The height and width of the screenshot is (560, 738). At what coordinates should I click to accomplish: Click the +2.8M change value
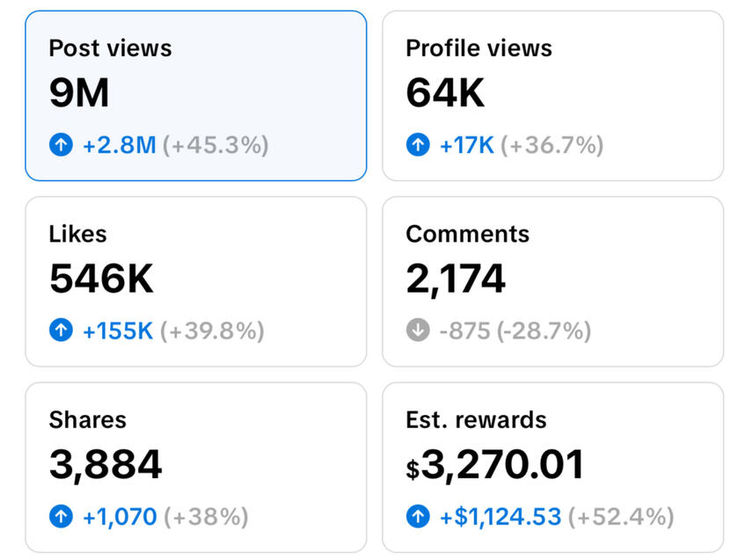(119, 145)
